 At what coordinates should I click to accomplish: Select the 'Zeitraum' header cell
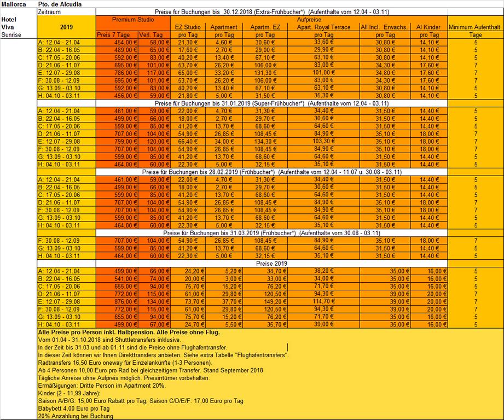coord(49,12)
